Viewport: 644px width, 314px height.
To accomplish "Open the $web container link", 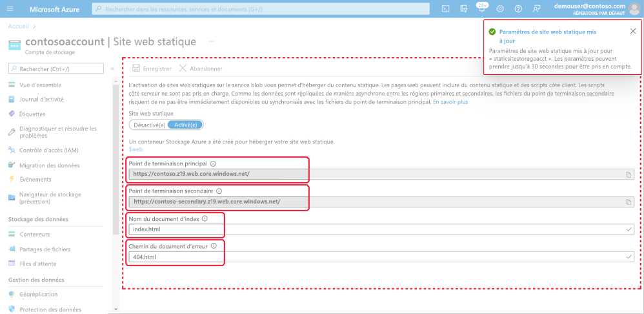I will [136, 149].
